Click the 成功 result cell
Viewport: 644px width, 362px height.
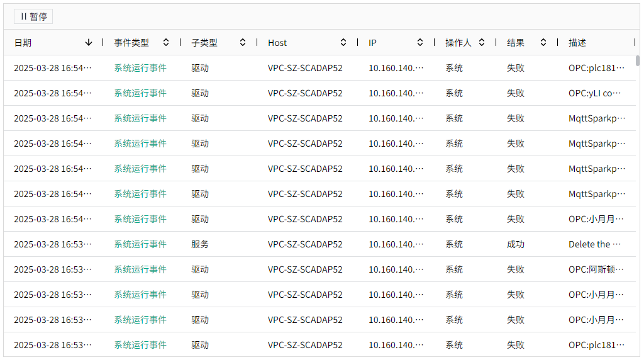tap(516, 244)
